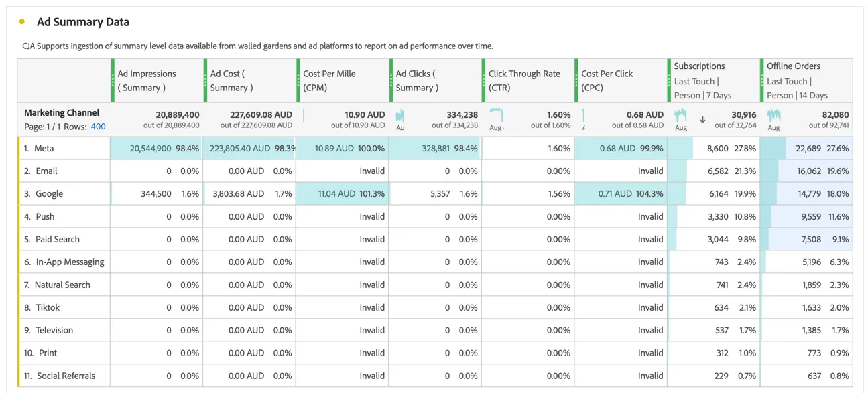The height and width of the screenshot is (393, 868).
Task: Select the Ad Cost (Summary) column header
Action: coord(250,80)
